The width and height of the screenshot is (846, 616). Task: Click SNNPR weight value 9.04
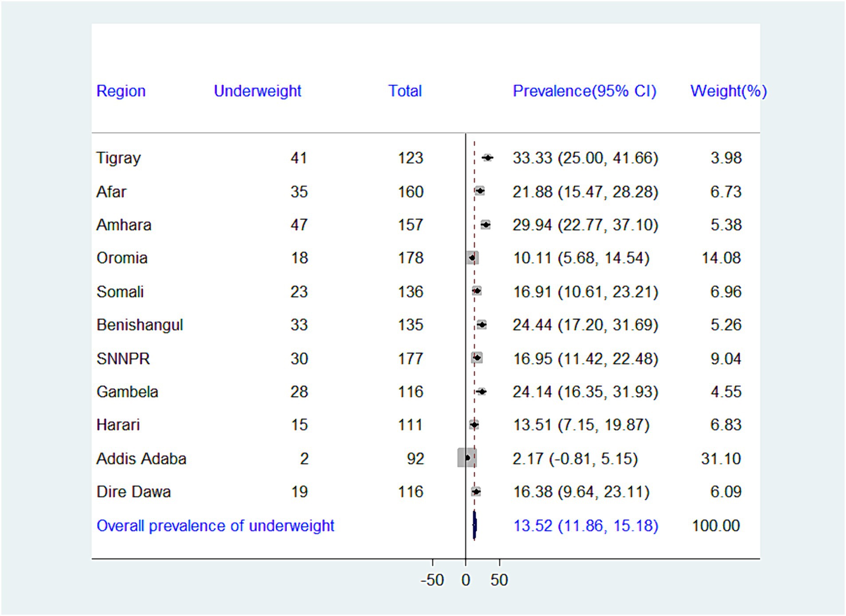[x=726, y=358]
